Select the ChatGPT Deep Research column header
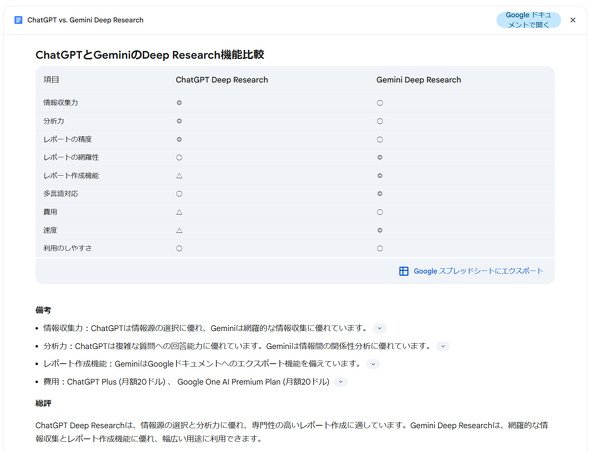The height and width of the screenshot is (452, 590). [x=222, y=80]
